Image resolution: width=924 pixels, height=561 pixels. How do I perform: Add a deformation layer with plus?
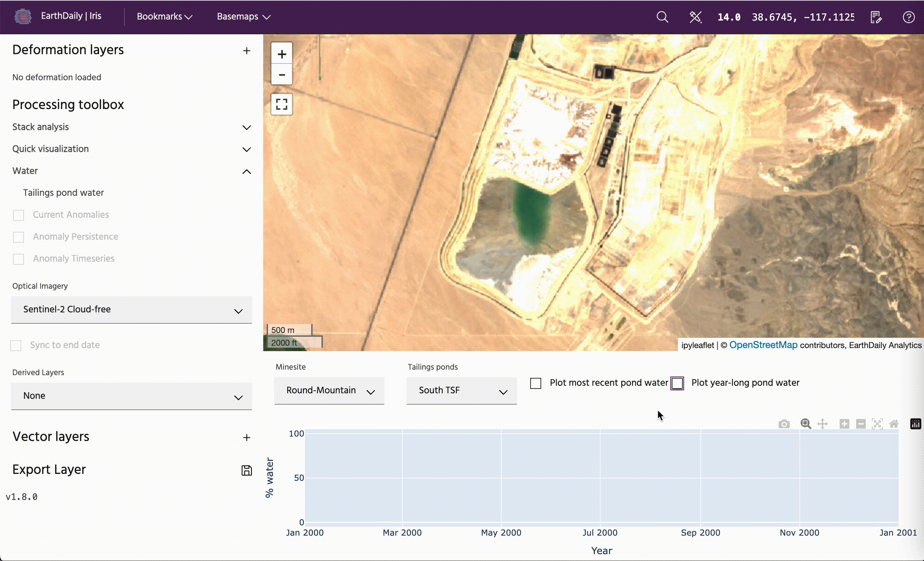point(246,51)
